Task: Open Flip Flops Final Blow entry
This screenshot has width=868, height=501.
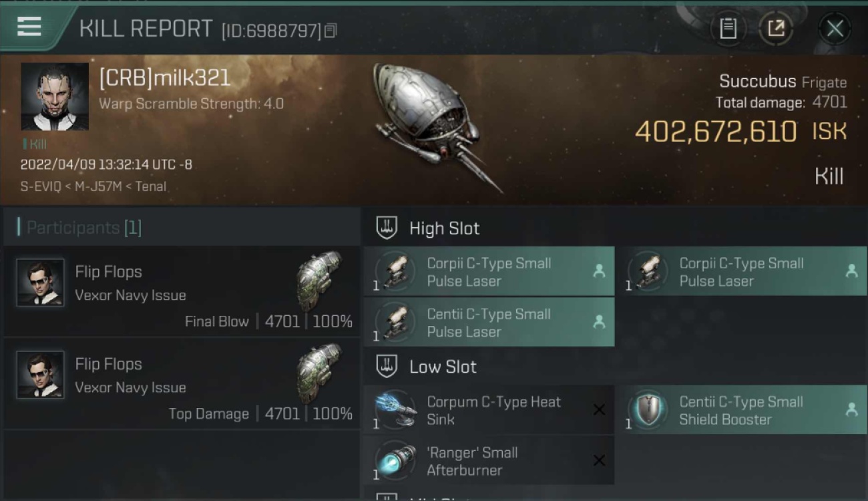Action: point(182,292)
